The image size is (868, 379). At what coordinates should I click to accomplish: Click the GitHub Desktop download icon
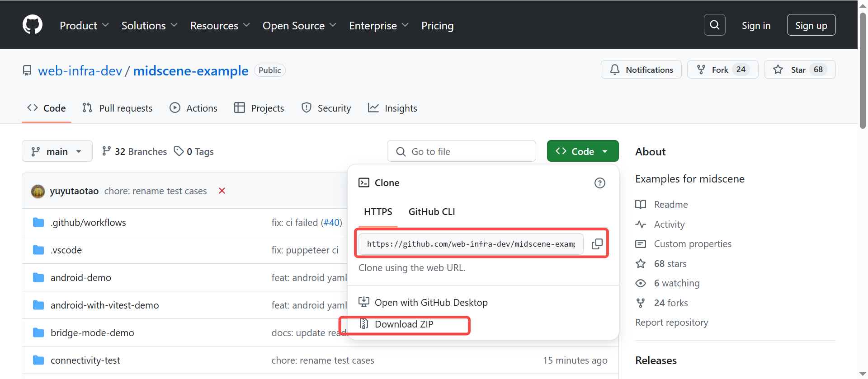point(364,302)
